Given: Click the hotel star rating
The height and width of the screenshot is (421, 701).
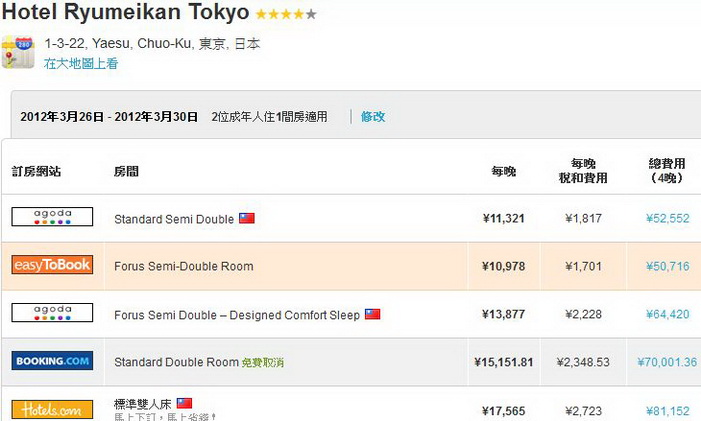Looking at the screenshot, I should click(x=286, y=14).
